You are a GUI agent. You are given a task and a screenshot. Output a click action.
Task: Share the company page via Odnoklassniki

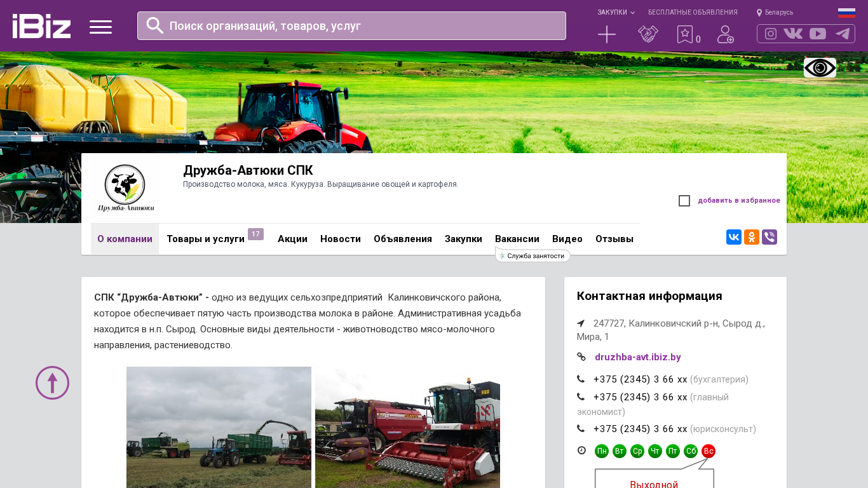[752, 237]
